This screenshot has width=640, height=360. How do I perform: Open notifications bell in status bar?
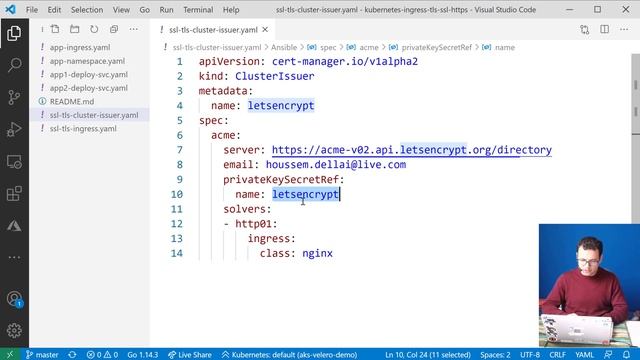pyautogui.click(x=627, y=355)
